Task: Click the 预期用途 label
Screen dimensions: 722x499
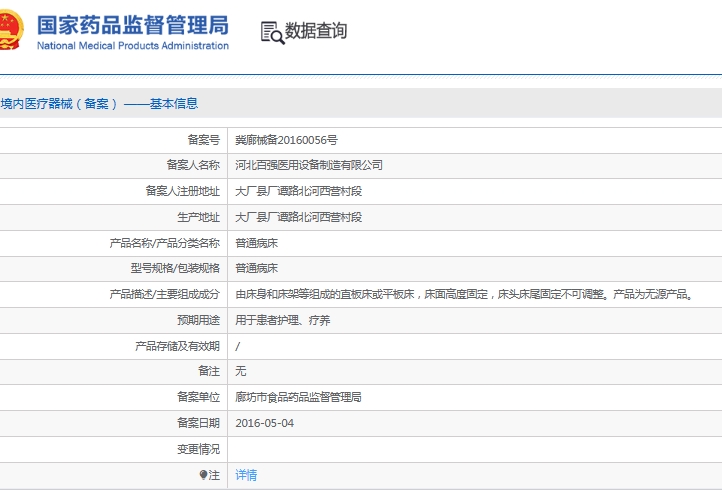Action: click(x=198, y=320)
